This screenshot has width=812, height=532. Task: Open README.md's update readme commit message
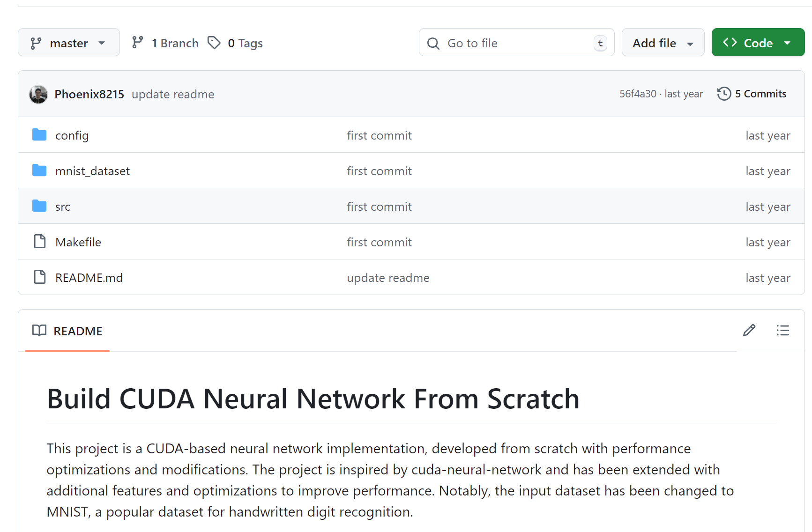[388, 278]
